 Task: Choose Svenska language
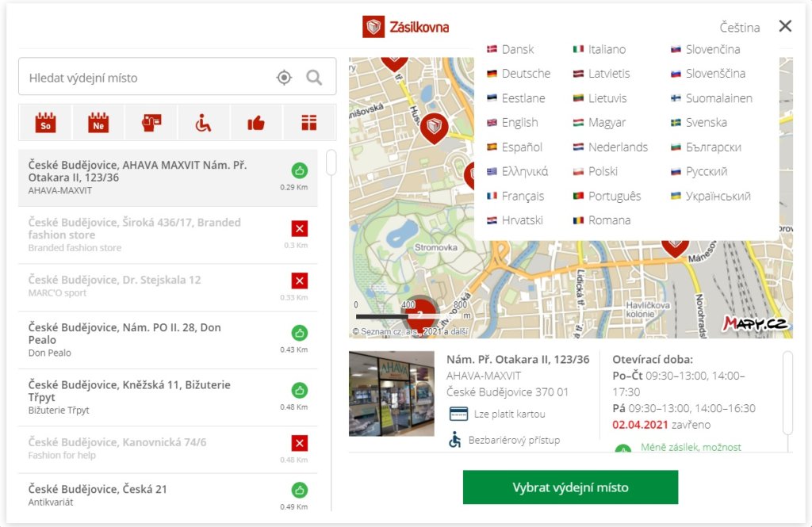coord(699,123)
